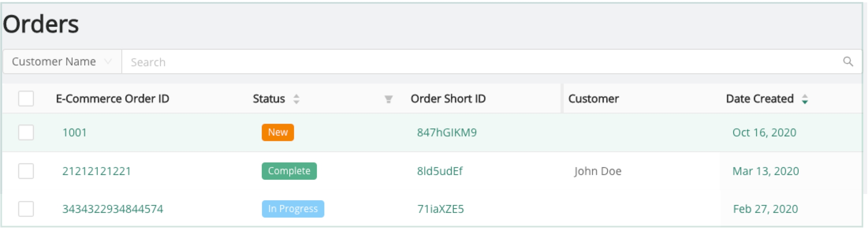Click customer John Doe cell
Image resolution: width=868 pixels, height=231 pixels.
click(x=598, y=171)
